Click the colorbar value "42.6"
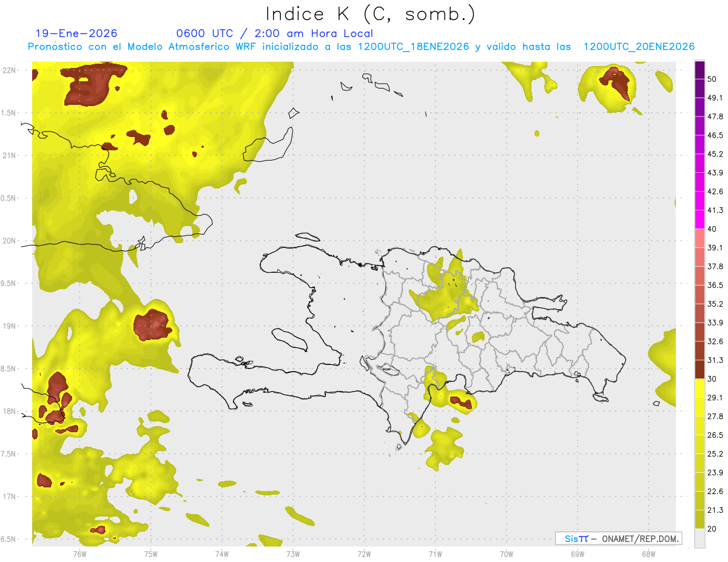This screenshot has width=728, height=562. (x=716, y=192)
